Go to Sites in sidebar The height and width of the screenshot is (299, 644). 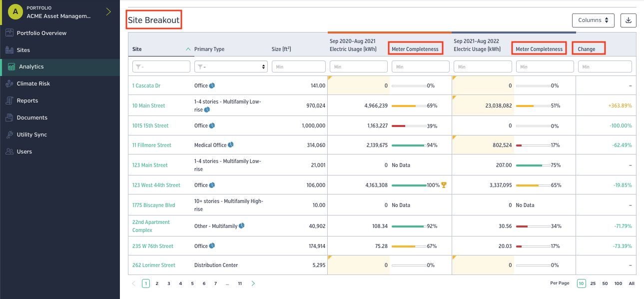[x=23, y=50]
